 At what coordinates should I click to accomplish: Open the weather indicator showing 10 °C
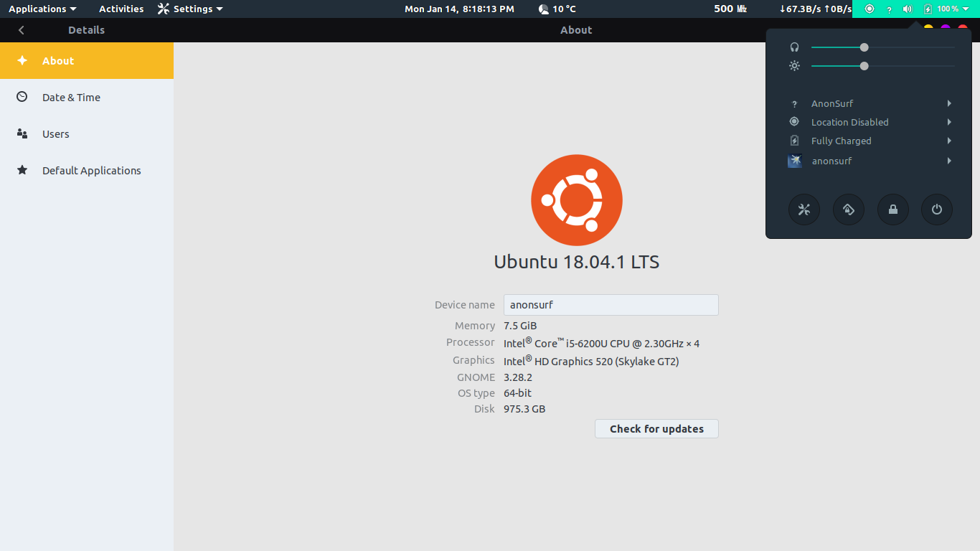click(x=557, y=9)
